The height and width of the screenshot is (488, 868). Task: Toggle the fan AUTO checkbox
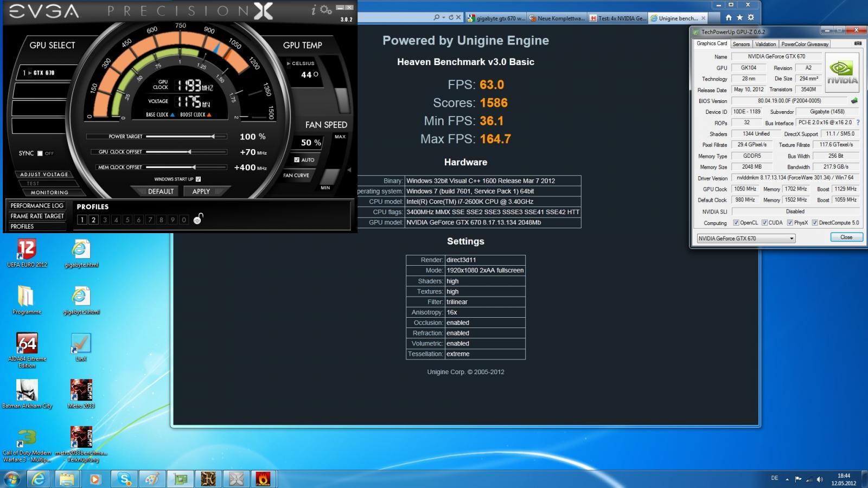[x=297, y=160]
